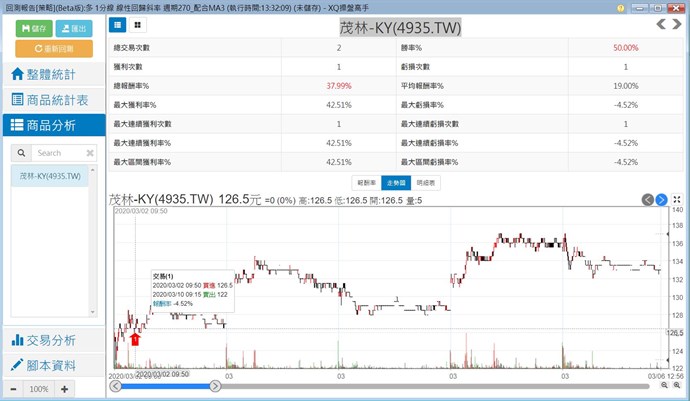Viewport: 690px width, 401px height.
Task: Switch to list view icon
Action: click(117, 25)
